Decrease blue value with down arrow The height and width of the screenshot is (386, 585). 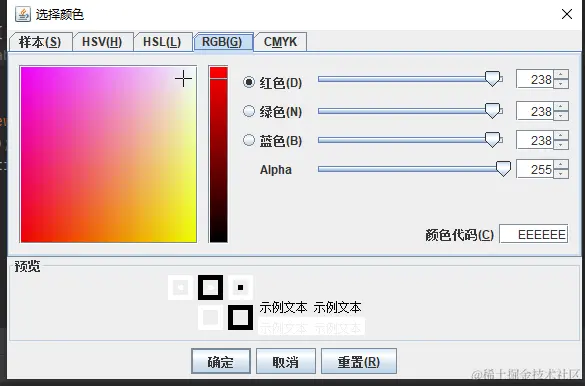pyautogui.click(x=561, y=145)
